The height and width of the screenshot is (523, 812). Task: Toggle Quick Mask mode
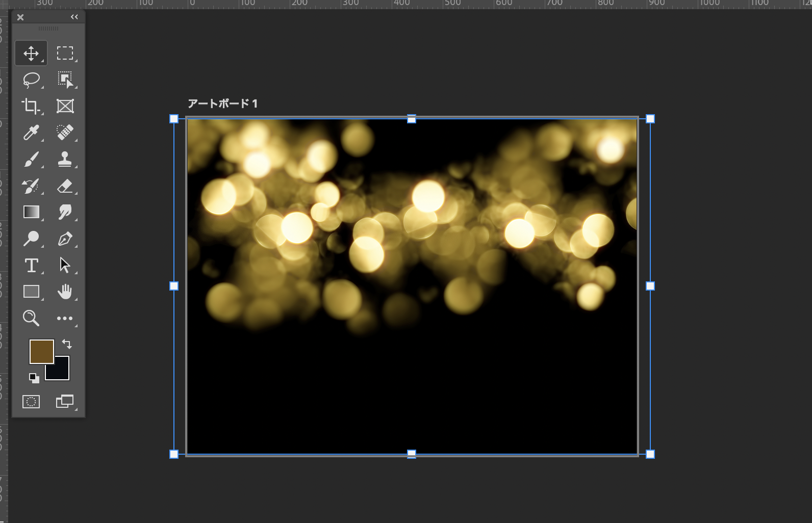(31, 402)
